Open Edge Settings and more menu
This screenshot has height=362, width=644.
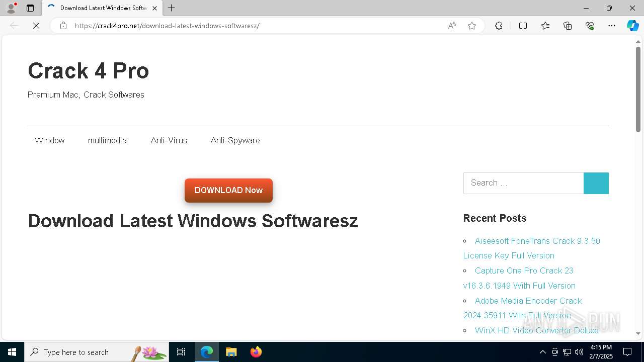click(612, 26)
